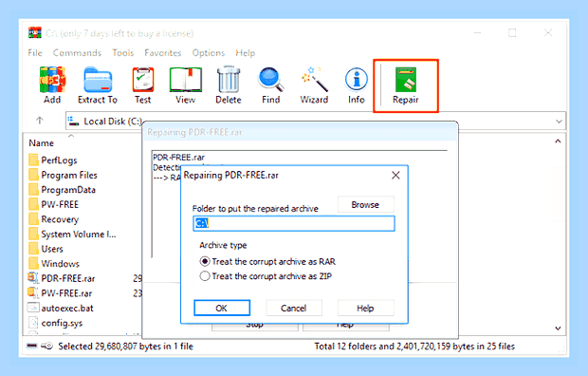Show archive Info
This screenshot has width=588, height=376.
pos(357,85)
